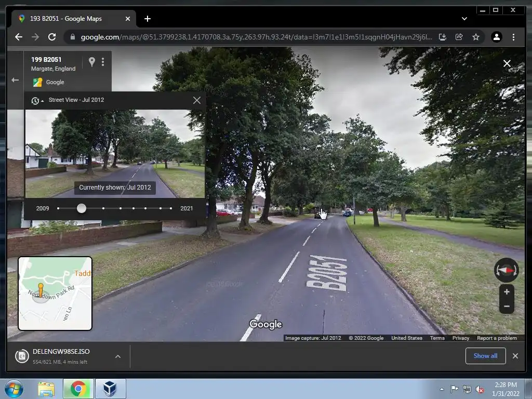View site information via the padlock icon

(72, 37)
